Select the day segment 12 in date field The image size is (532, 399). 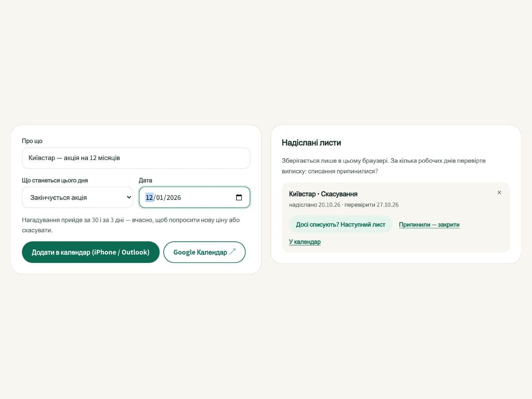149,198
